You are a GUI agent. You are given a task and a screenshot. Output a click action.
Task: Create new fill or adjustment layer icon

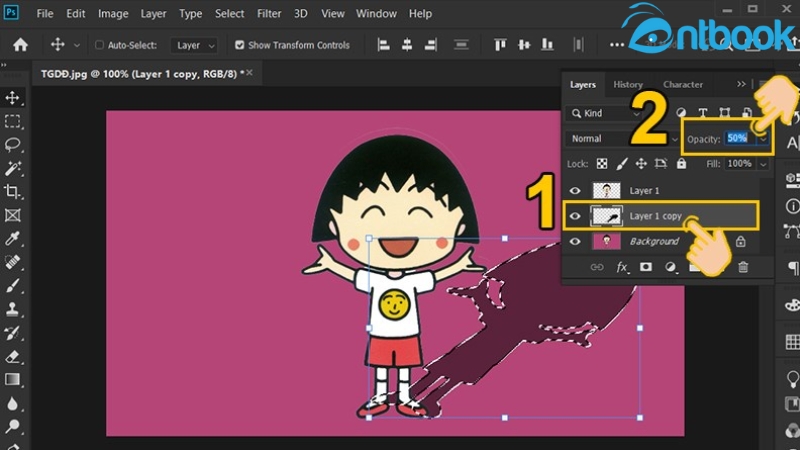click(x=670, y=267)
